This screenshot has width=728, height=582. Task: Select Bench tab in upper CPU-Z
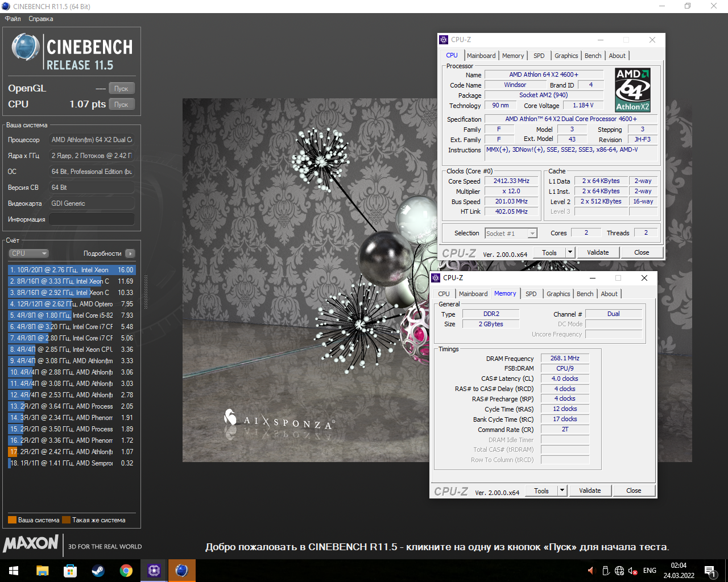(593, 56)
